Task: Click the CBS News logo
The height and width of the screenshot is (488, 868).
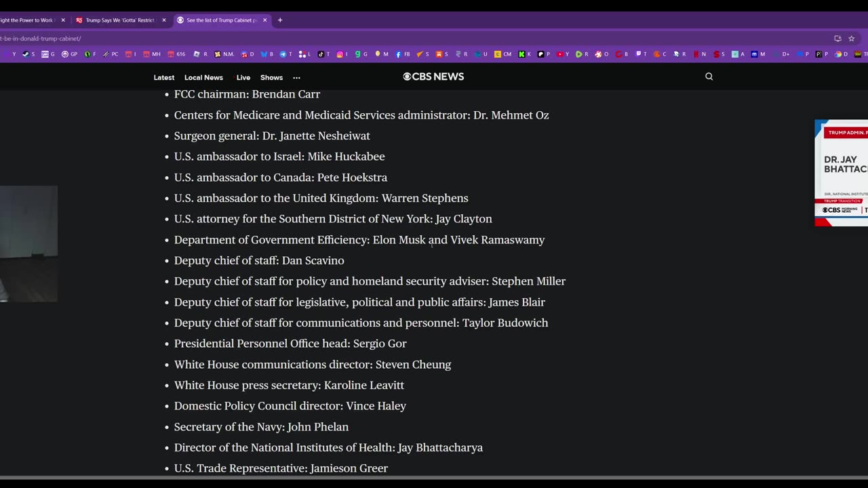Action: click(433, 77)
